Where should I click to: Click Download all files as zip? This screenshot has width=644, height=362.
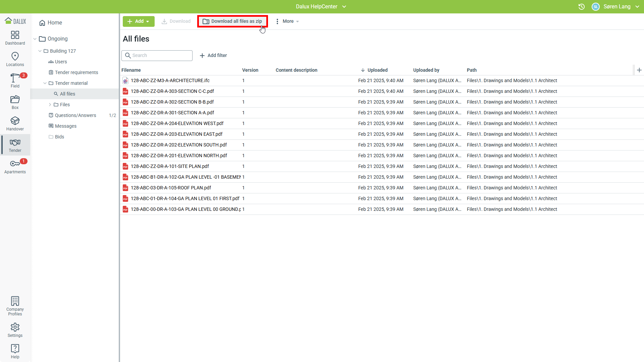(232, 21)
